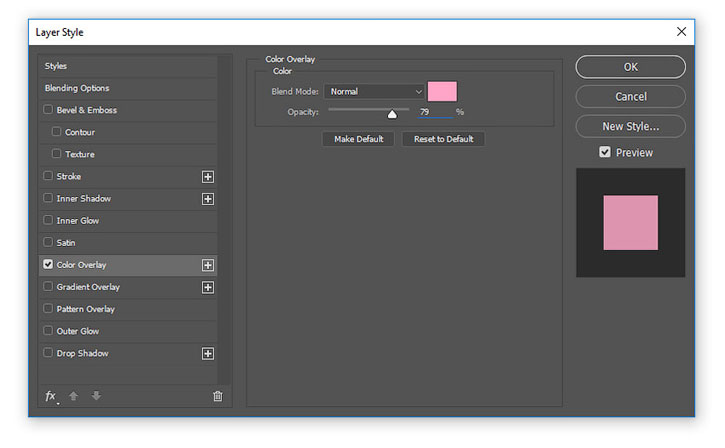
Task: Open the fx add-effect menu icon
Action: point(52,396)
